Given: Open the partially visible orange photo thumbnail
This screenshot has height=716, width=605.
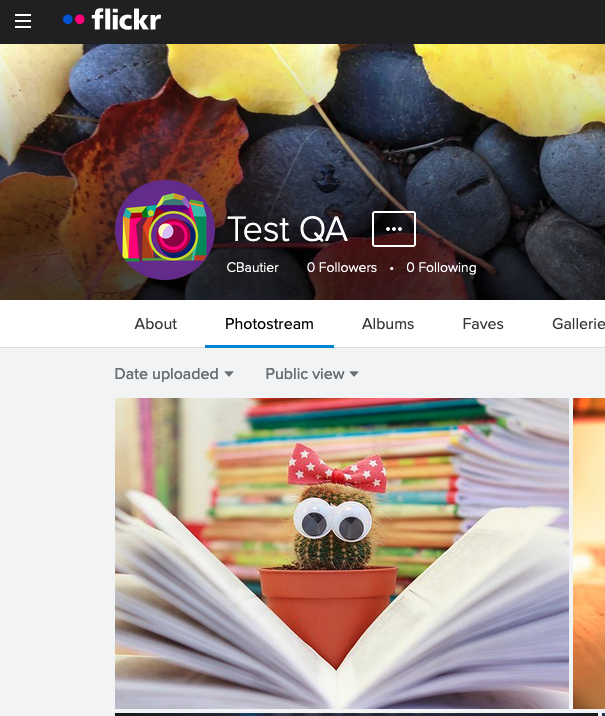Looking at the screenshot, I should (x=589, y=553).
